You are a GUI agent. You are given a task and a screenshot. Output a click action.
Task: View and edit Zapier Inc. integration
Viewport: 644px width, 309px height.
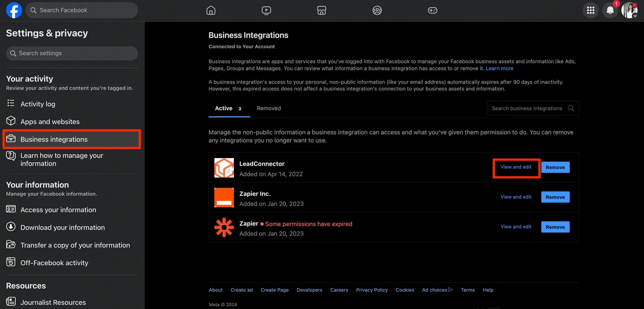tap(516, 197)
